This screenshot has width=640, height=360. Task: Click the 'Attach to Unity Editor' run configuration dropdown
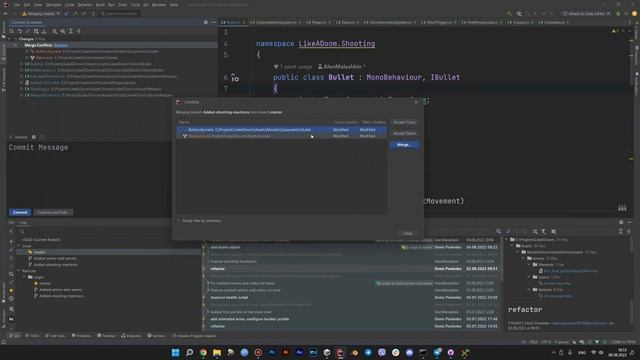[x=586, y=13]
